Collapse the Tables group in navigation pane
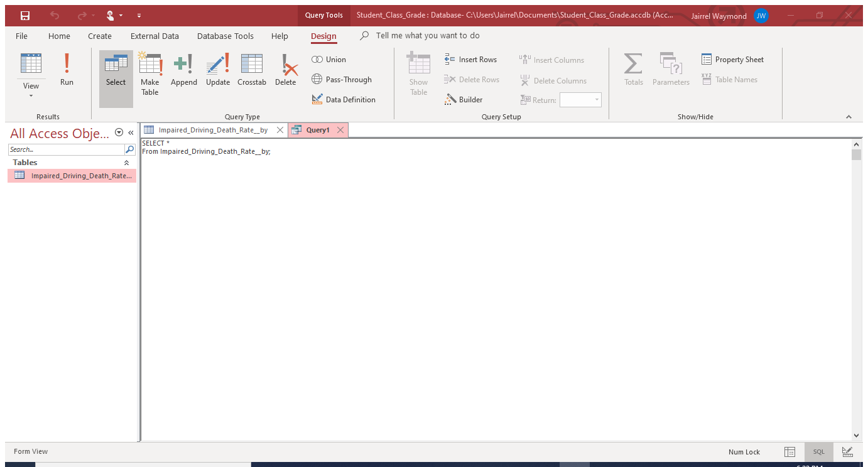Image resolution: width=868 pixels, height=467 pixels. coord(126,163)
